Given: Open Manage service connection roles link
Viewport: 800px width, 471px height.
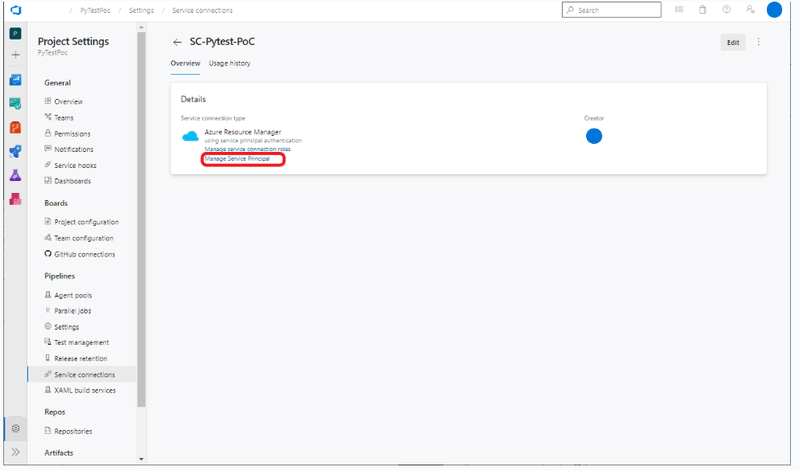Looking at the screenshot, I should (x=247, y=149).
